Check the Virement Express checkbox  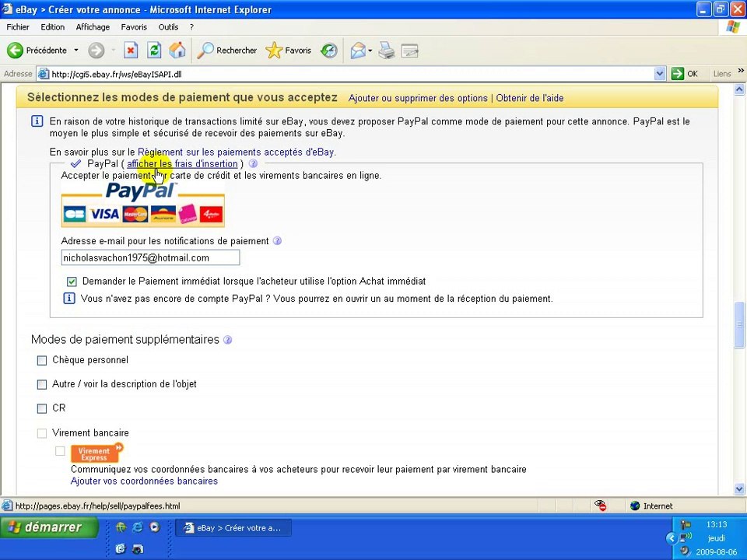coord(60,451)
